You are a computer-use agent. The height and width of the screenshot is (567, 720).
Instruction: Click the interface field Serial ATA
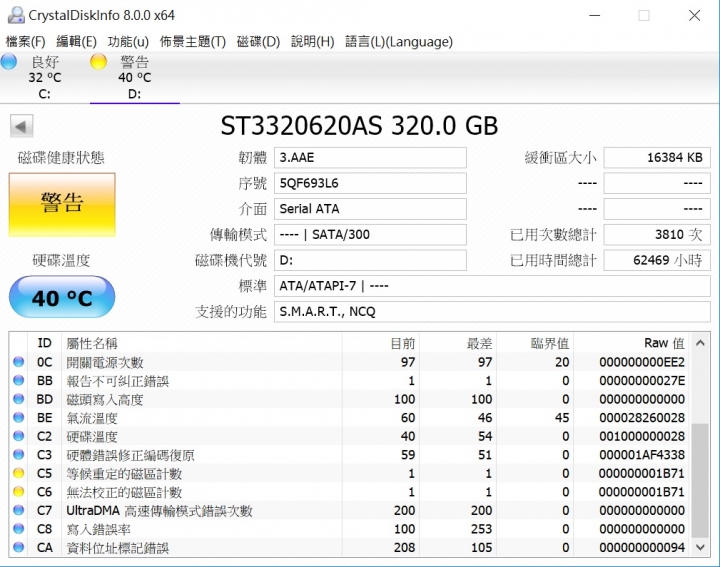tap(370, 209)
